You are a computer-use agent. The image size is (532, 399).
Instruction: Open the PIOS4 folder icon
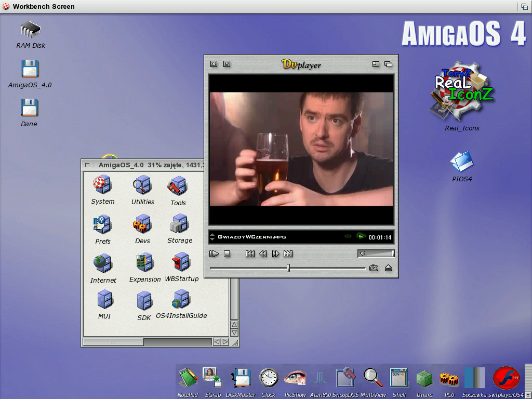point(462,162)
